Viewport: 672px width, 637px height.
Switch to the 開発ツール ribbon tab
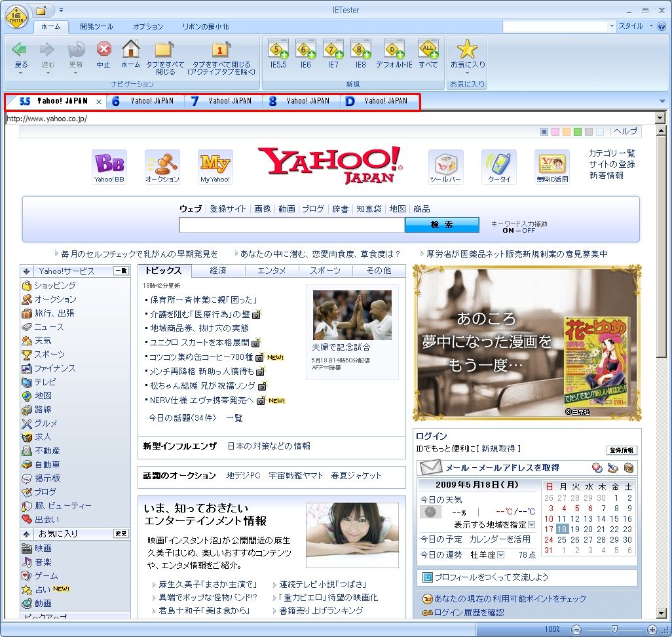[x=96, y=27]
